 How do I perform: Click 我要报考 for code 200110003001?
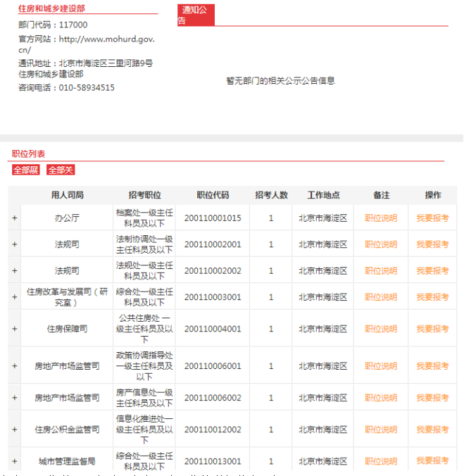tap(432, 297)
